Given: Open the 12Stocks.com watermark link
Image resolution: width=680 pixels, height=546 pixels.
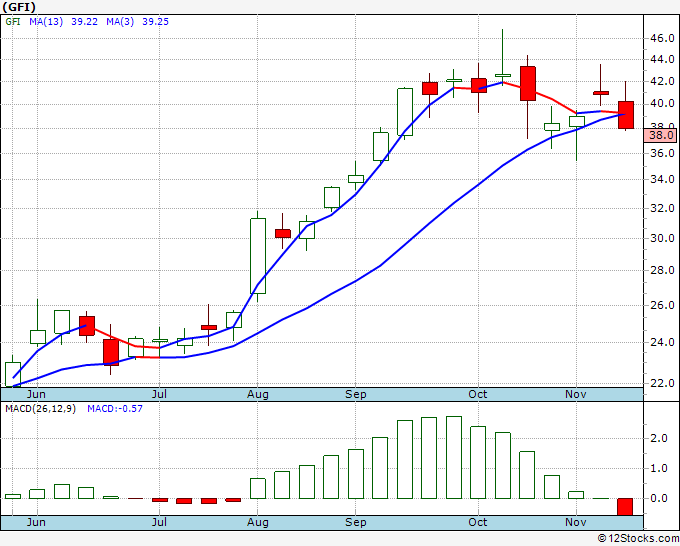Looking at the screenshot, I should click(x=636, y=538).
